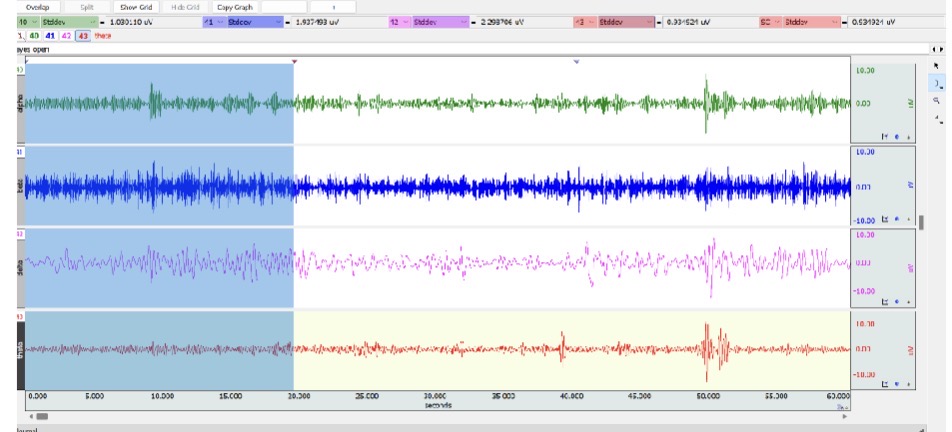Click autoscale icon in beta channel panel
Screen dimensions: 952x432
point(885,218)
